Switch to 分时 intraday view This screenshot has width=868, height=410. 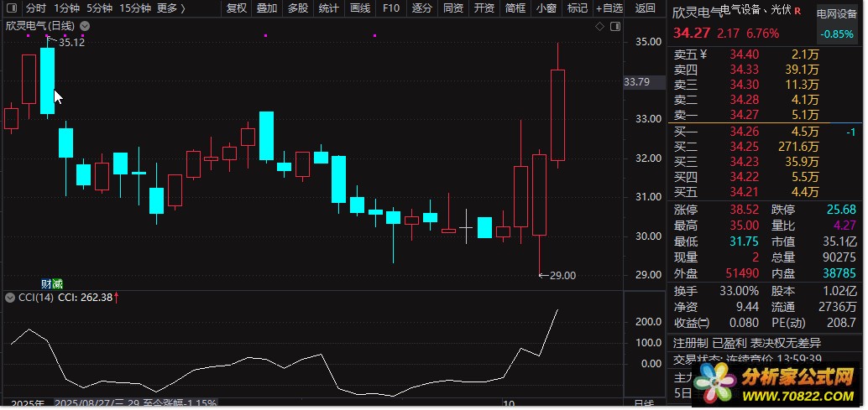pos(37,8)
